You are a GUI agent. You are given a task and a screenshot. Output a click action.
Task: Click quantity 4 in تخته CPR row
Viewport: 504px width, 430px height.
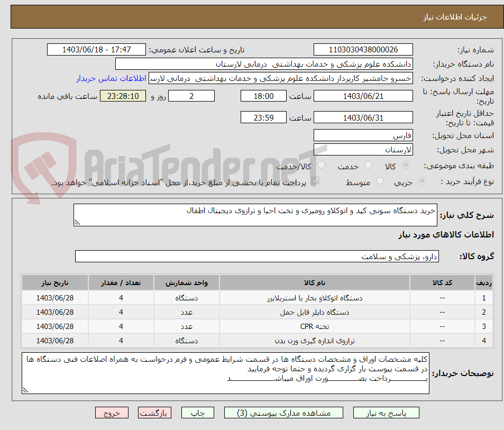tap(121, 326)
